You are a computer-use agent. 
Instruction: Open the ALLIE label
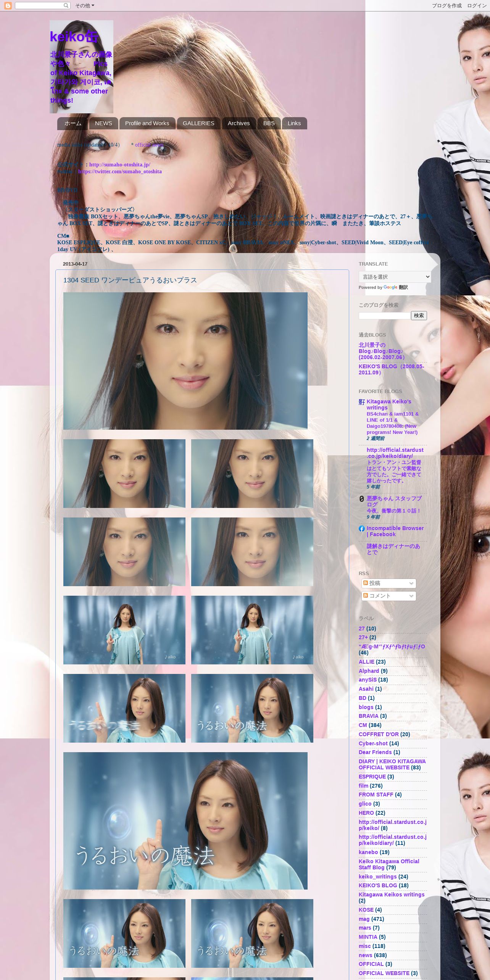pyautogui.click(x=366, y=662)
